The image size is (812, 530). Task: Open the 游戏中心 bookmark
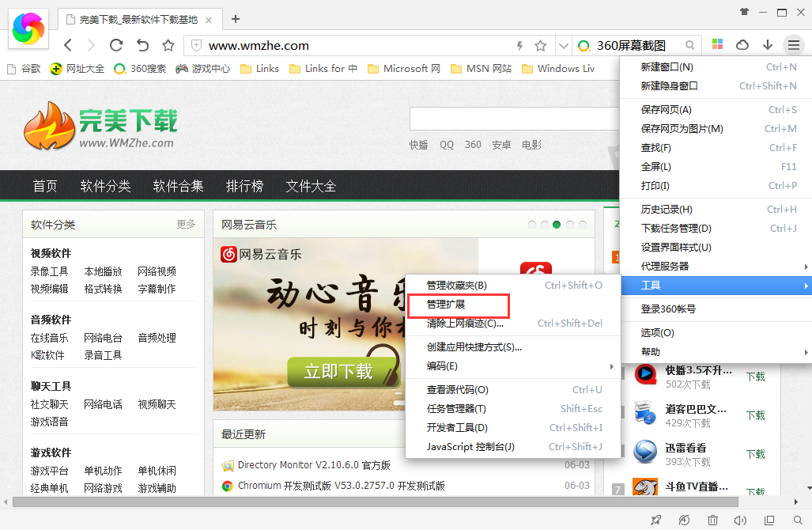(x=203, y=68)
